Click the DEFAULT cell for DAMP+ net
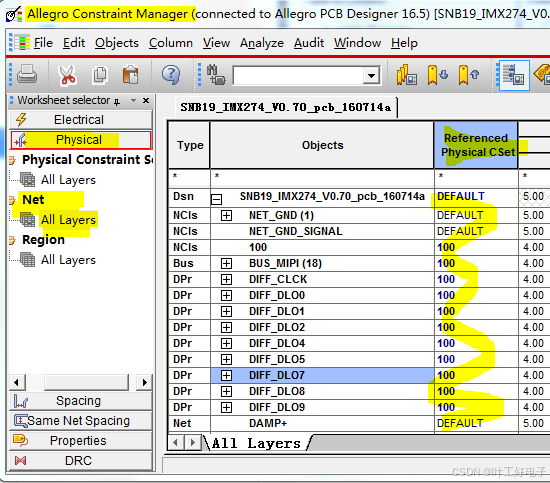Screen dimensions: 550x483 click(476, 423)
